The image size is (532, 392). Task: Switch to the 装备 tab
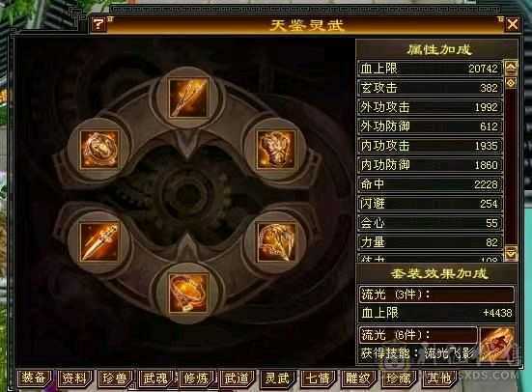(x=34, y=378)
